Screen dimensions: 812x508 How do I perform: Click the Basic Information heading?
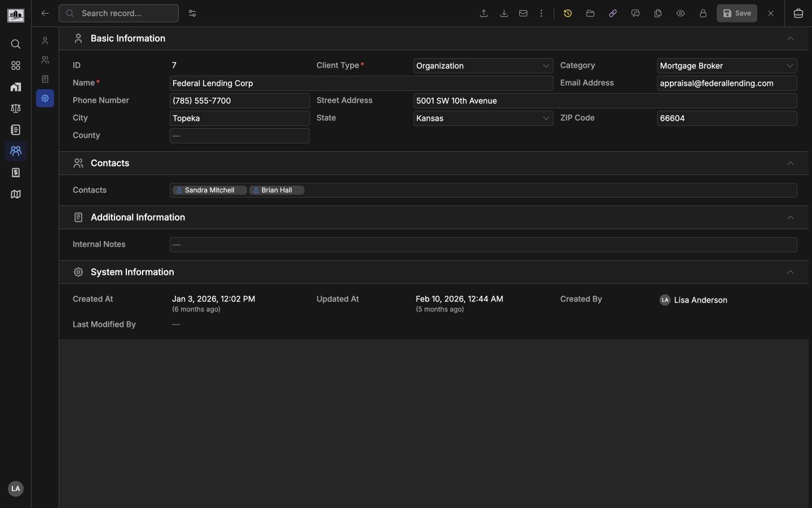(128, 39)
